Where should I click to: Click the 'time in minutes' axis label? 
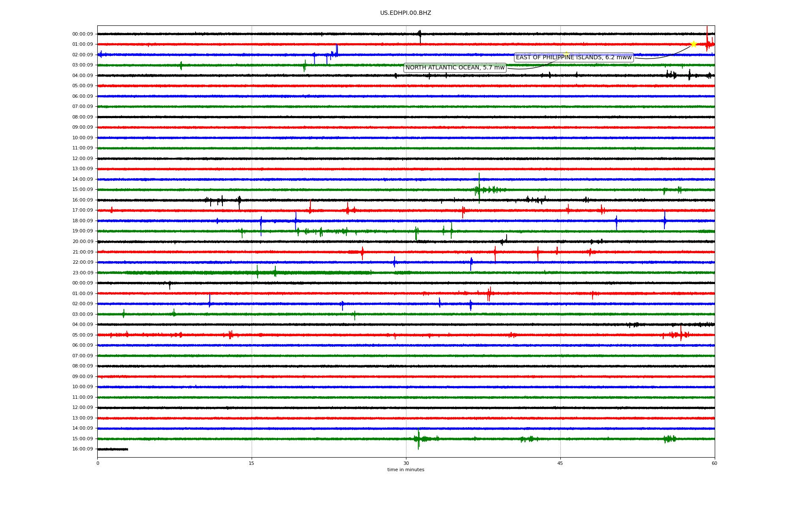click(x=406, y=470)
